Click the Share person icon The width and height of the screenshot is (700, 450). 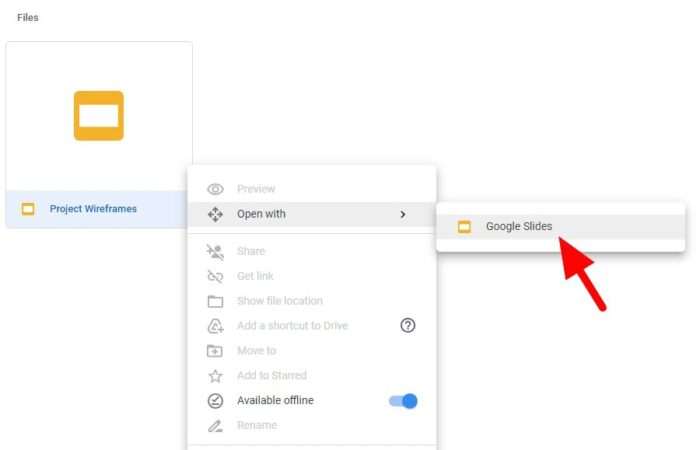point(215,252)
